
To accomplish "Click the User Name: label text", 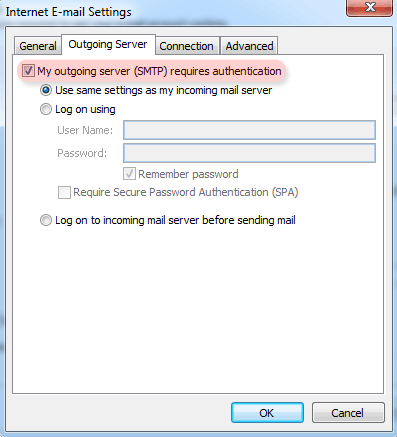I will 85,130.
